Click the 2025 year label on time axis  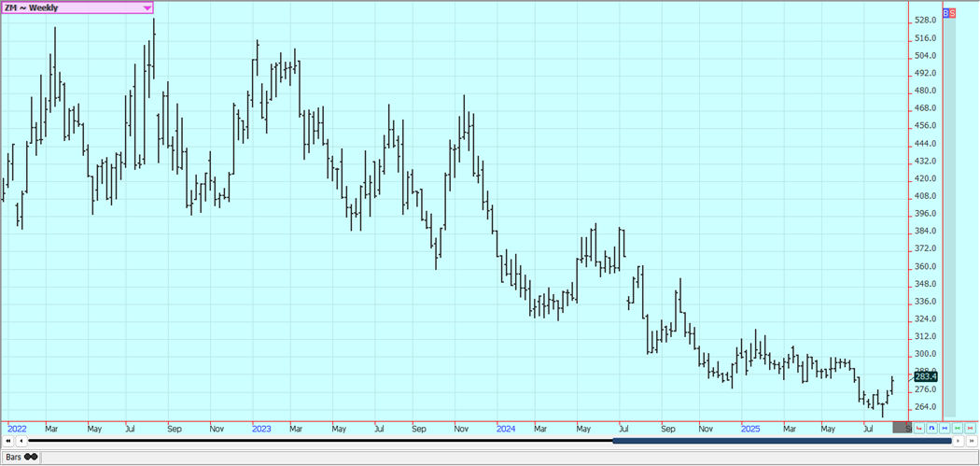point(750,429)
